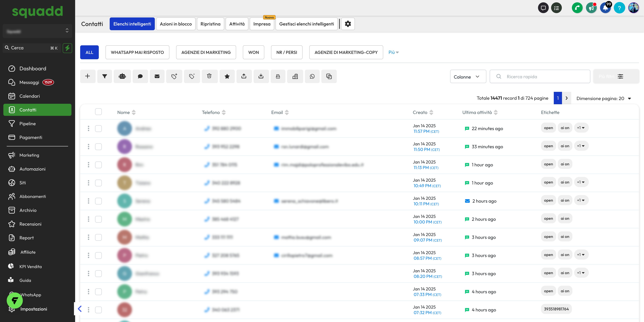Image resolution: width=644 pixels, height=322 pixels.
Task: Click the trash delete icon in toolbar
Action: point(209,76)
